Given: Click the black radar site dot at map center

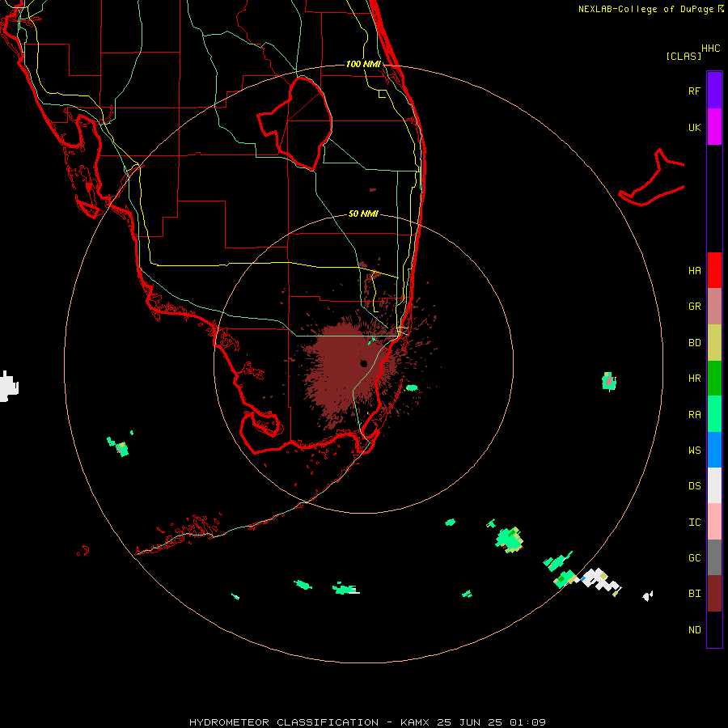Looking at the screenshot, I should point(363,363).
